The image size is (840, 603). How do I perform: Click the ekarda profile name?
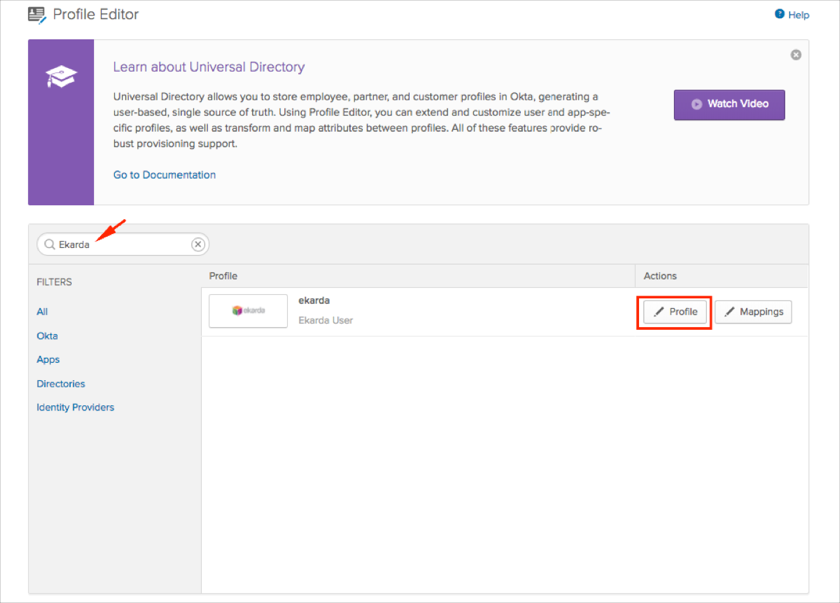(x=314, y=301)
